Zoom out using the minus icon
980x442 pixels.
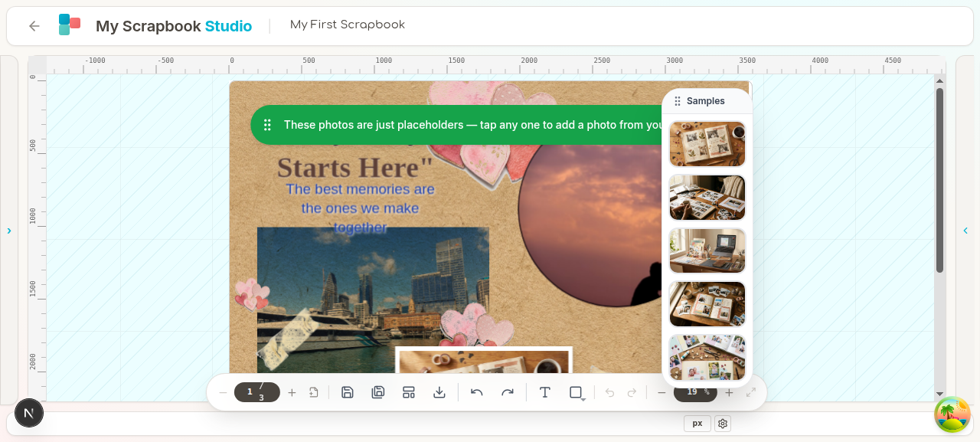[661, 392]
